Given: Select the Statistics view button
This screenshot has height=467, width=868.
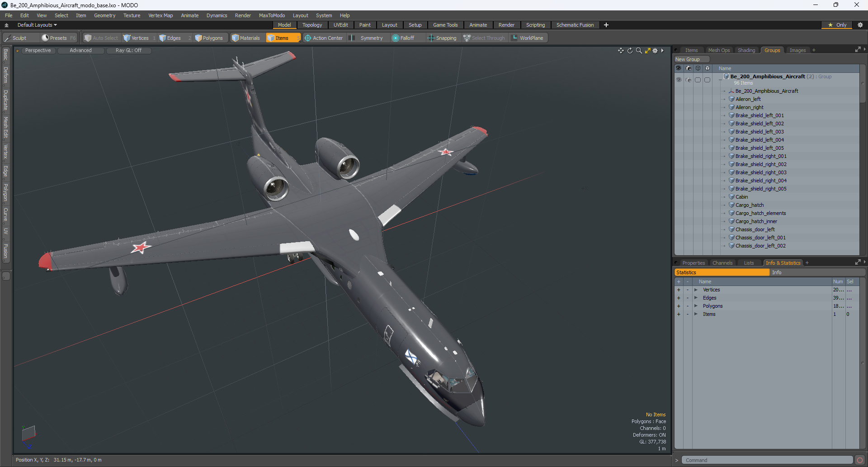Looking at the screenshot, I should coord(722,272).
